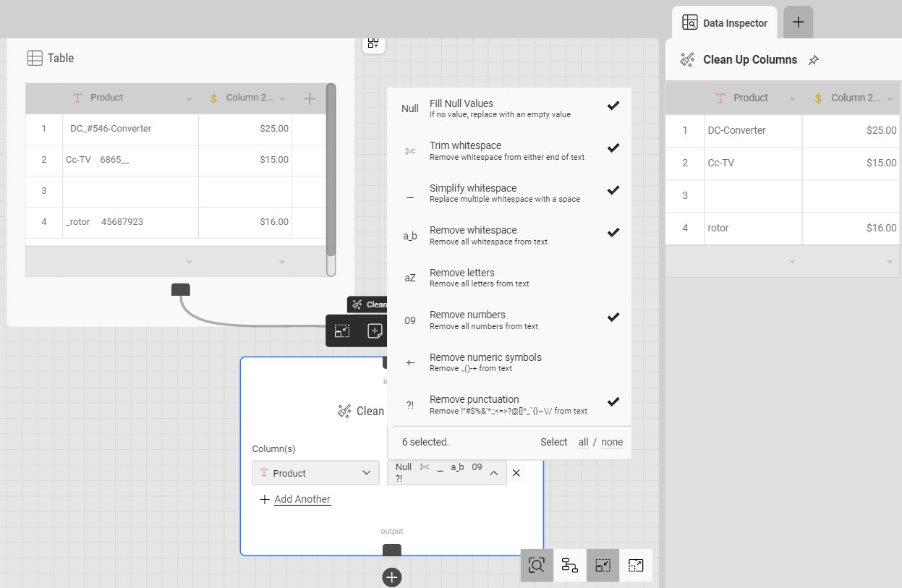902x588 pixels.
Task: Select the zoom inspect tool in bottom toolbar
Action: (537, 566)
